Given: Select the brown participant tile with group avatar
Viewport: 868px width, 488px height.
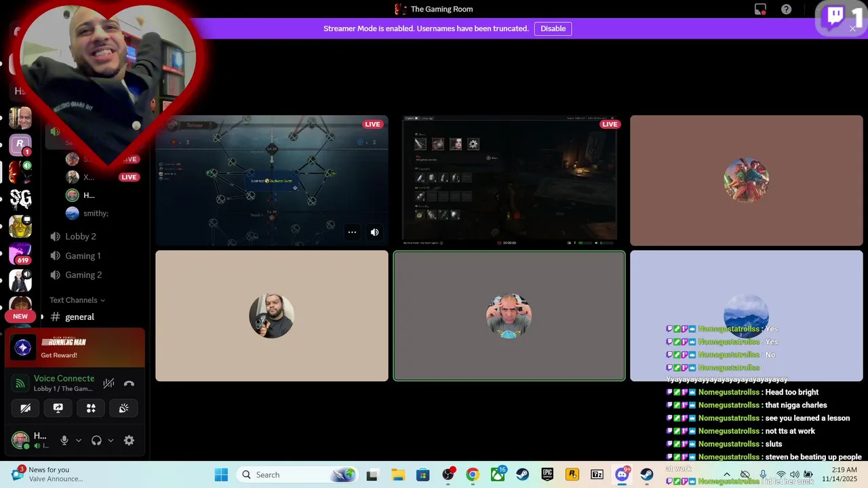Looking at the screenshot, I should point(746,180).
